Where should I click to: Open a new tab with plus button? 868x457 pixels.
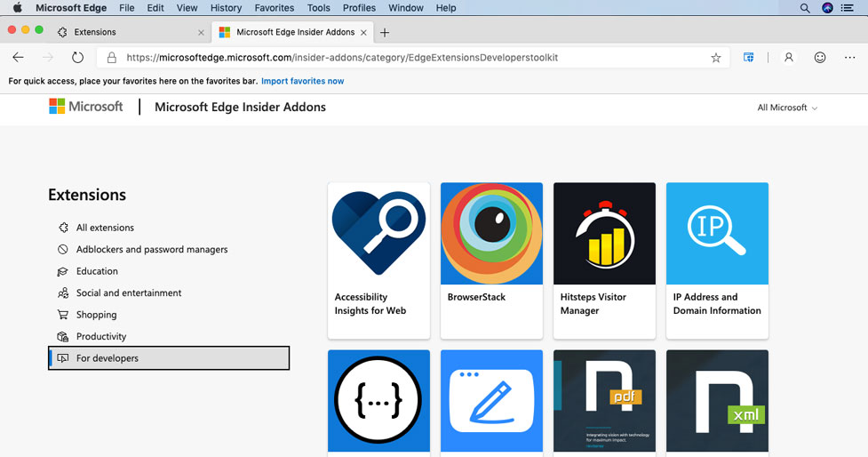click(385, 32)
